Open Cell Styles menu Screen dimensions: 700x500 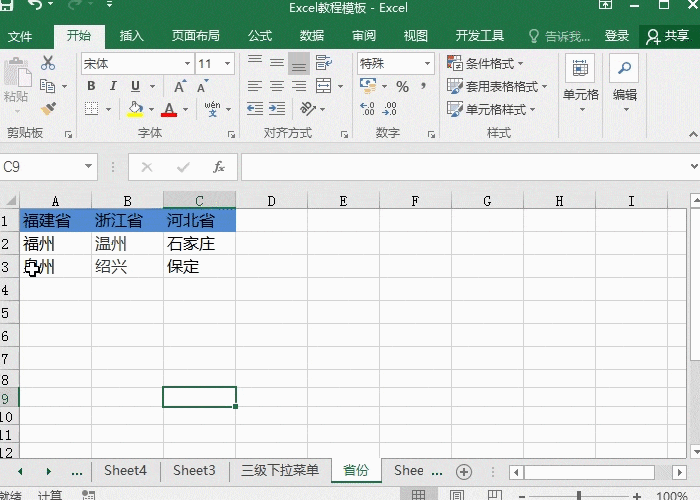tap(491, 109)
